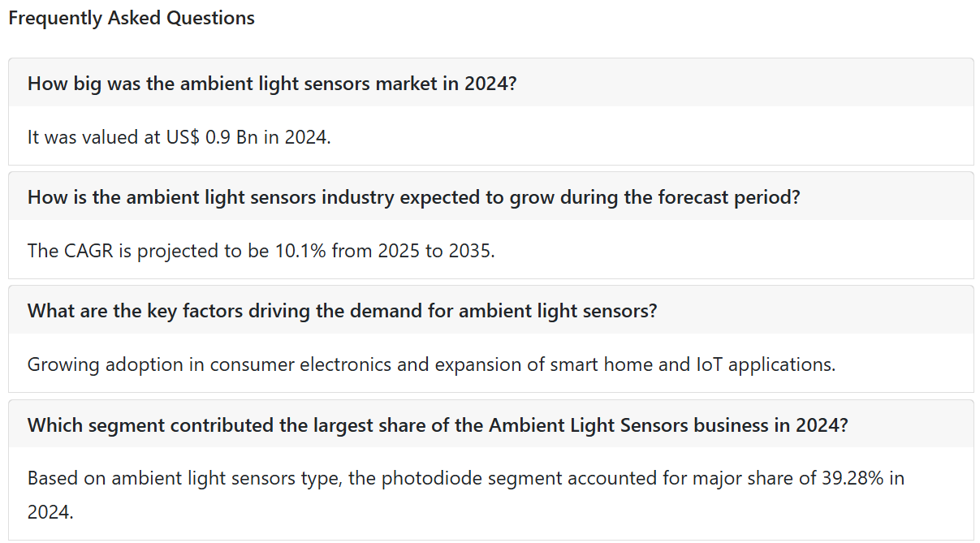Image resolution: width=980 pixels, height=543 pixels.
Task: Click the US$ 0.9 Bn answer text
Action: 179,137
